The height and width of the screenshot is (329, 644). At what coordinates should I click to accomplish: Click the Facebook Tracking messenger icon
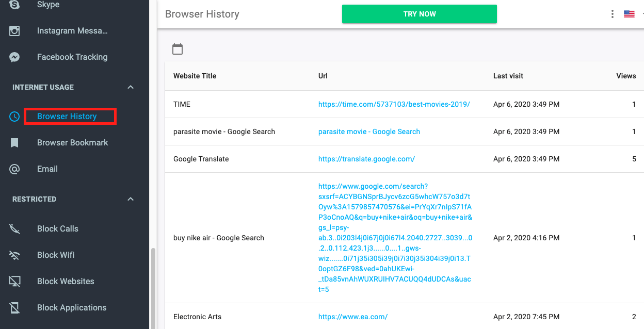[14, 57]
